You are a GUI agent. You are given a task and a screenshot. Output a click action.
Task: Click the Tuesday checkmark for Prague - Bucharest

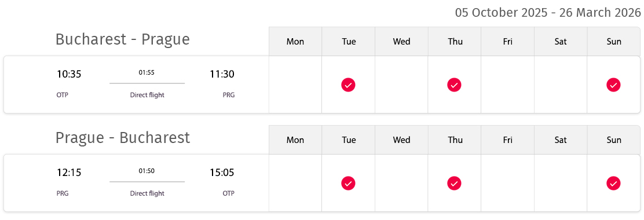pyautogui.click(x=348, y=183)
